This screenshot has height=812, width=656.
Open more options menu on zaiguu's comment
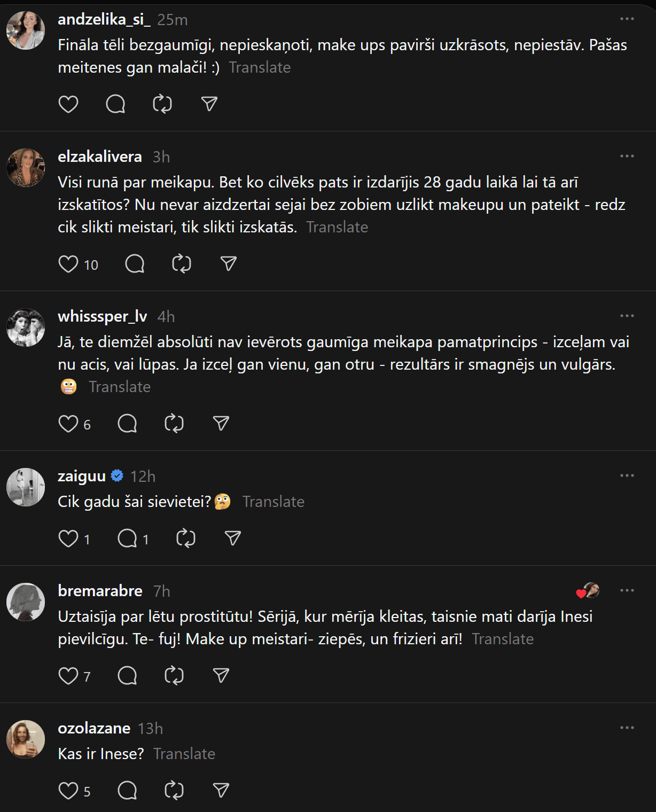(627, 476)
